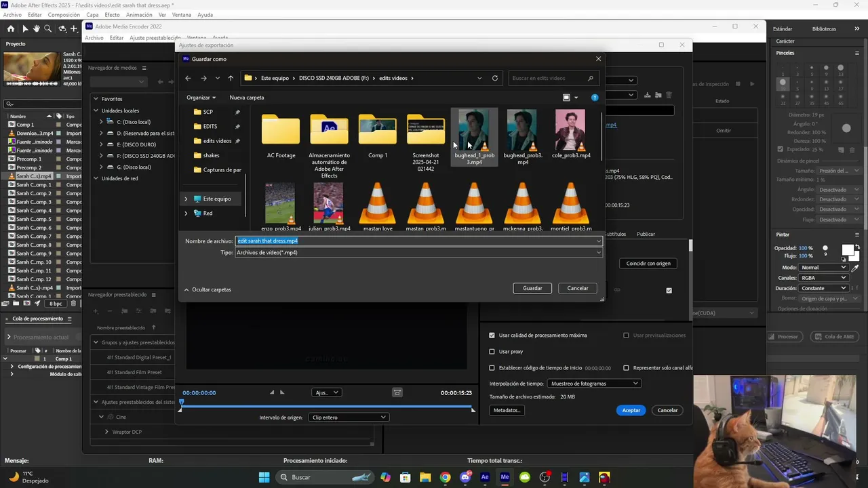Collapse the Favoritos section in Media Encoder
This screenshot has width=868, height=488.
coord(96,99)
